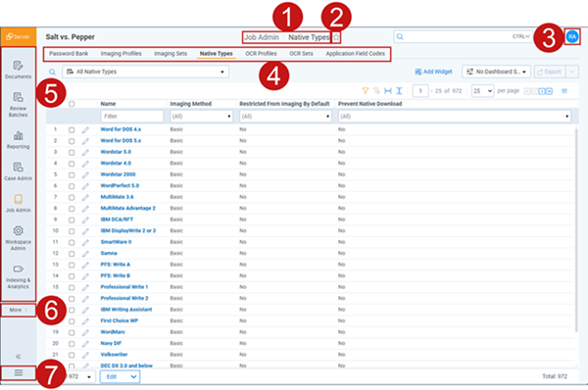Open Documents in the sidebar
588x390 pixels.
(18, 70)
